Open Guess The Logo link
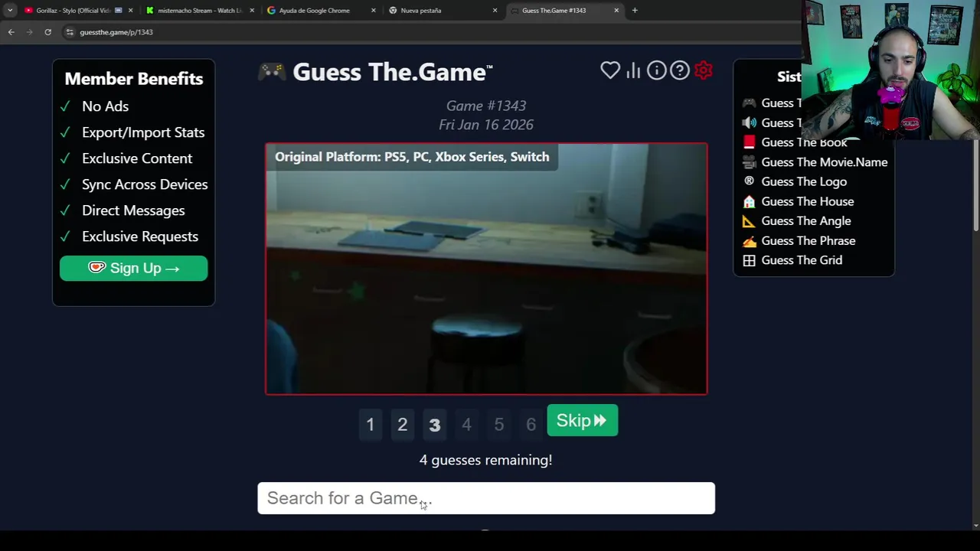 804,181
